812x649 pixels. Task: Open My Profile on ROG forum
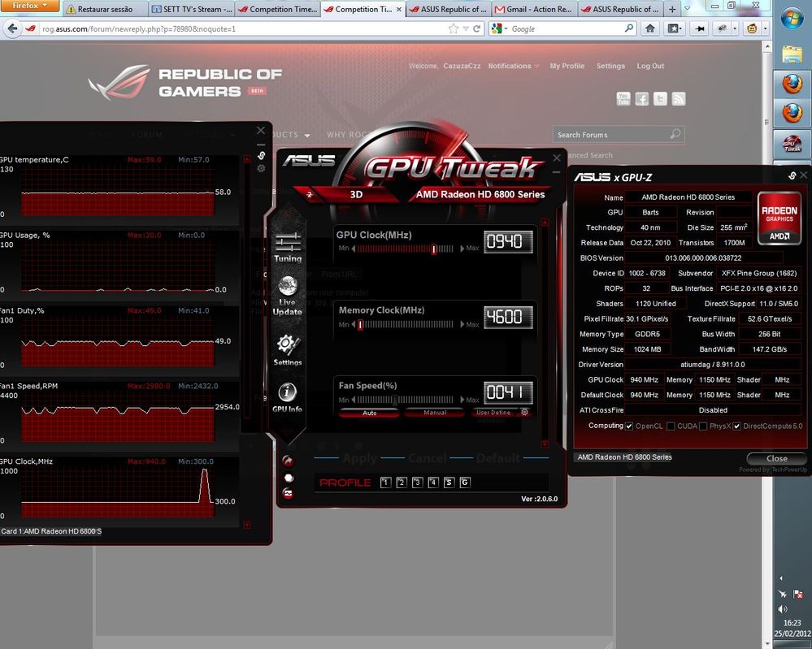(567, 66)
